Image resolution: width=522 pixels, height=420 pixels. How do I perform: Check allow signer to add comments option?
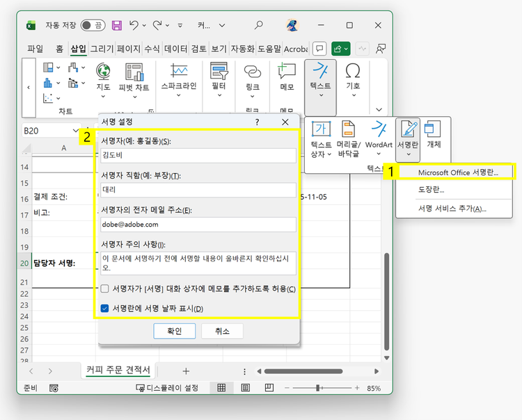coord(104,289)
